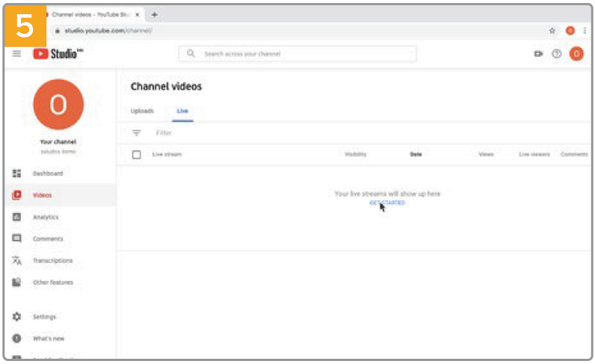Click the GET STARTED link
Image resolution: width=595 pixels, height=364 pixels.
(x=387, y=203)
